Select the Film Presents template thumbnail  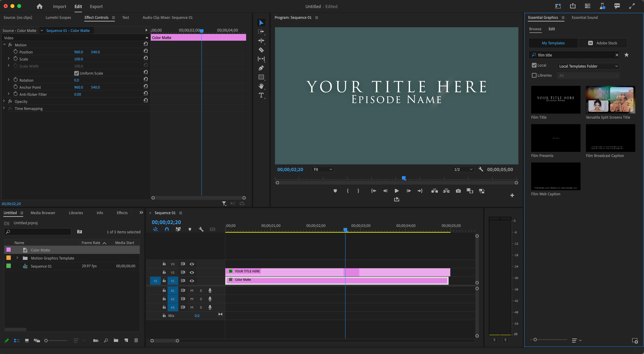coord(556,138)
